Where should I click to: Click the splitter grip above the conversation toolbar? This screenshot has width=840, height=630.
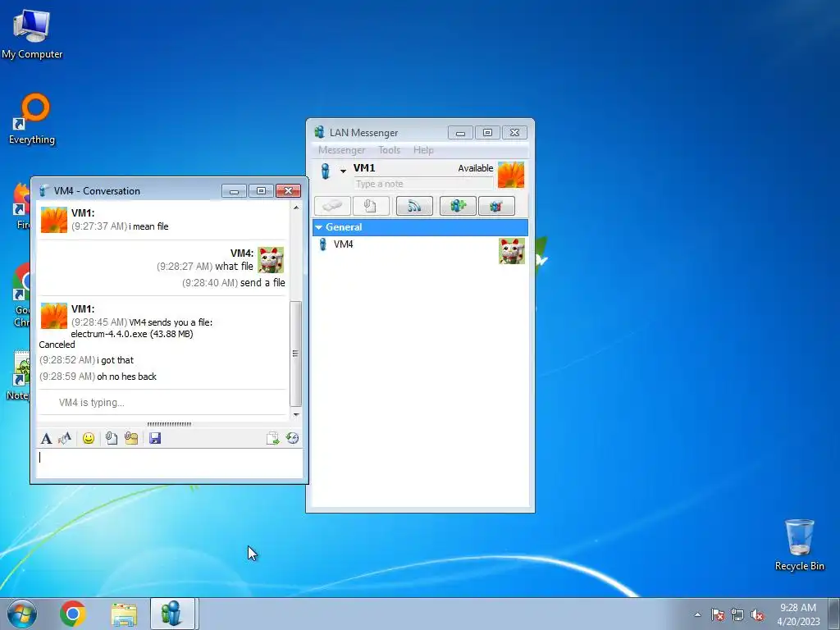[x=169, y=424]
